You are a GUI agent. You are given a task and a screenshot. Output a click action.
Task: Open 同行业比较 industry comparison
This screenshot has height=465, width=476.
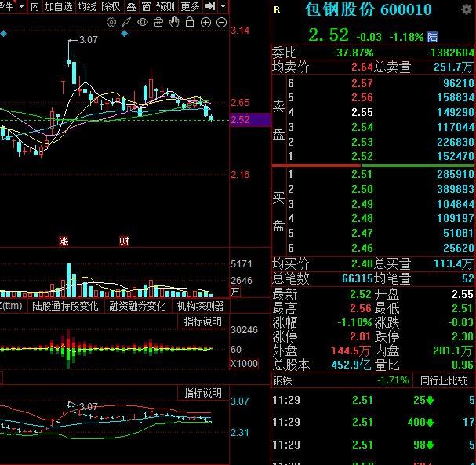[x=443, y=380]
